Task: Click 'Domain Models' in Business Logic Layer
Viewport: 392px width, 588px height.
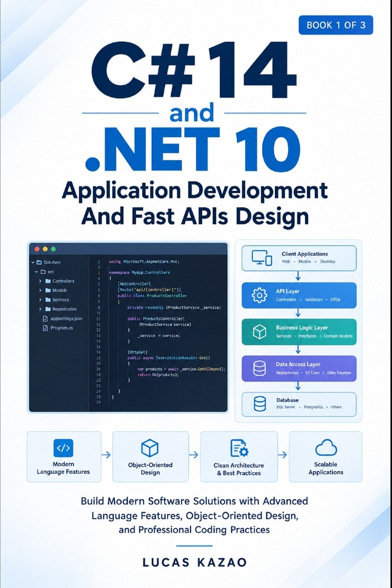Action: (338, 336)
